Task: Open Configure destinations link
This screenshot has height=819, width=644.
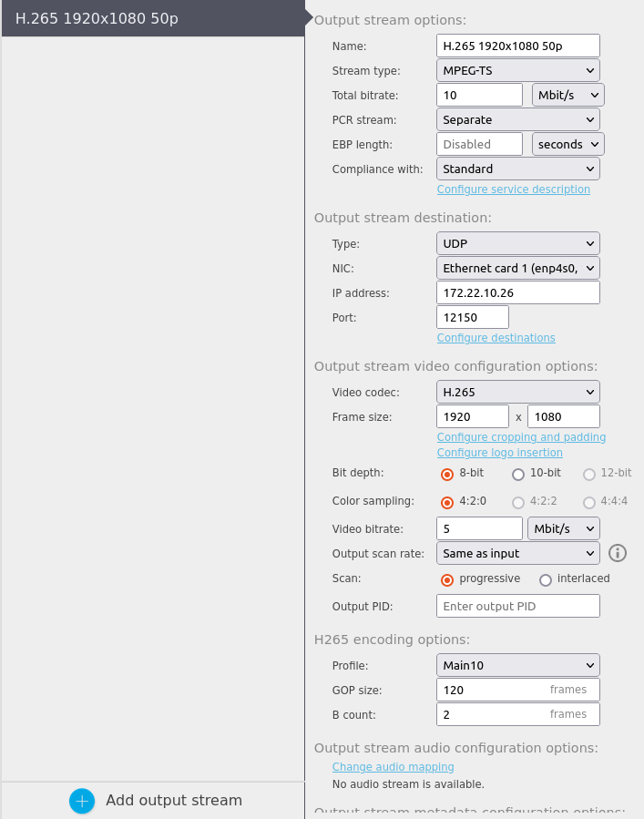Action: click(496, 337)
